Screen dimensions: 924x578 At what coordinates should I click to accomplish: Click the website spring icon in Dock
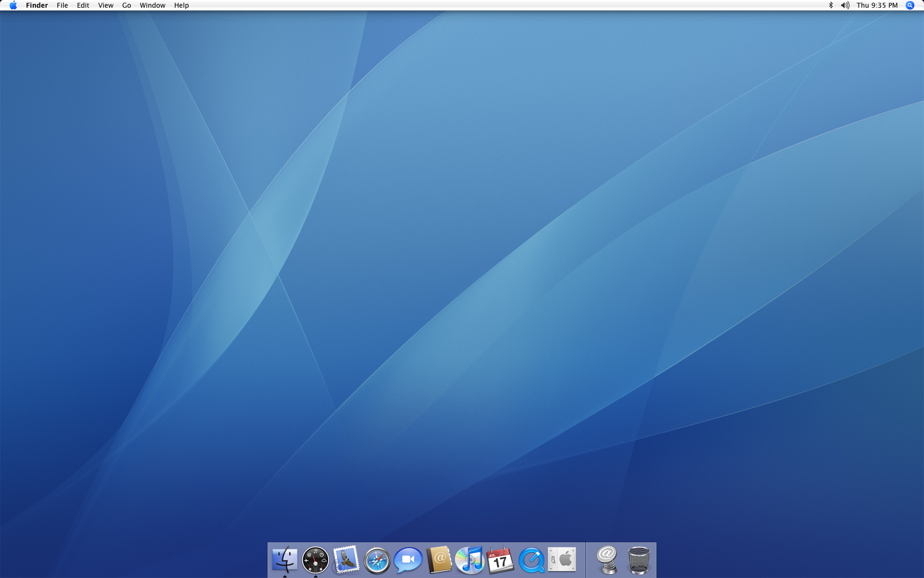[x=607, y=560]
